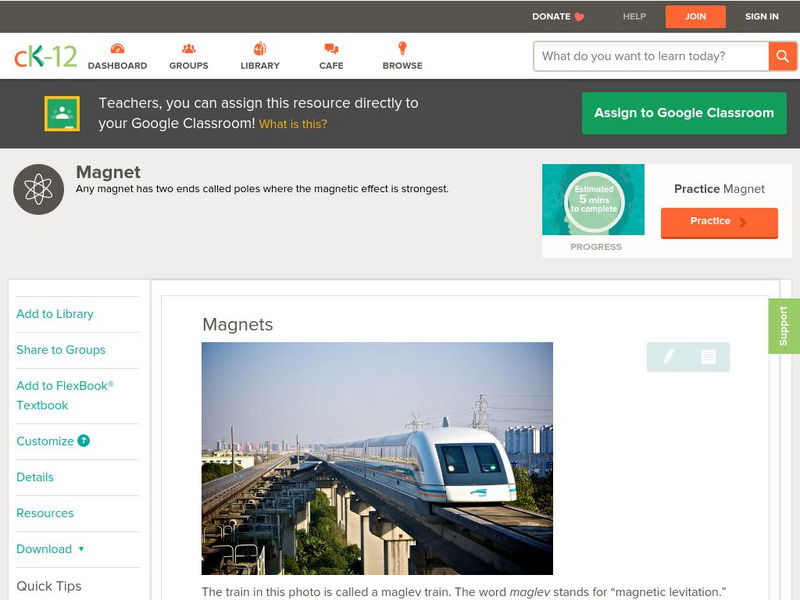800x600 pixels.
Task: Expand the Download dropdown arrow
Action: pos(81,549)
